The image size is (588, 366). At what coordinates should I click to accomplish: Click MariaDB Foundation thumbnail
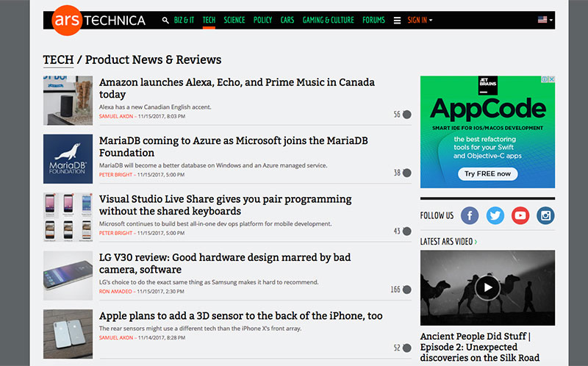pyautogui.click(x=68, y=159)
